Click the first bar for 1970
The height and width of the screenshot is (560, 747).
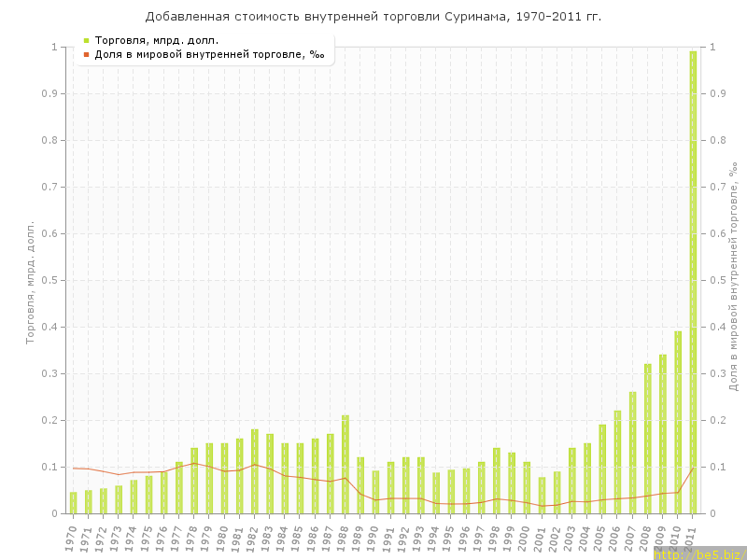(x=73, y=502)
